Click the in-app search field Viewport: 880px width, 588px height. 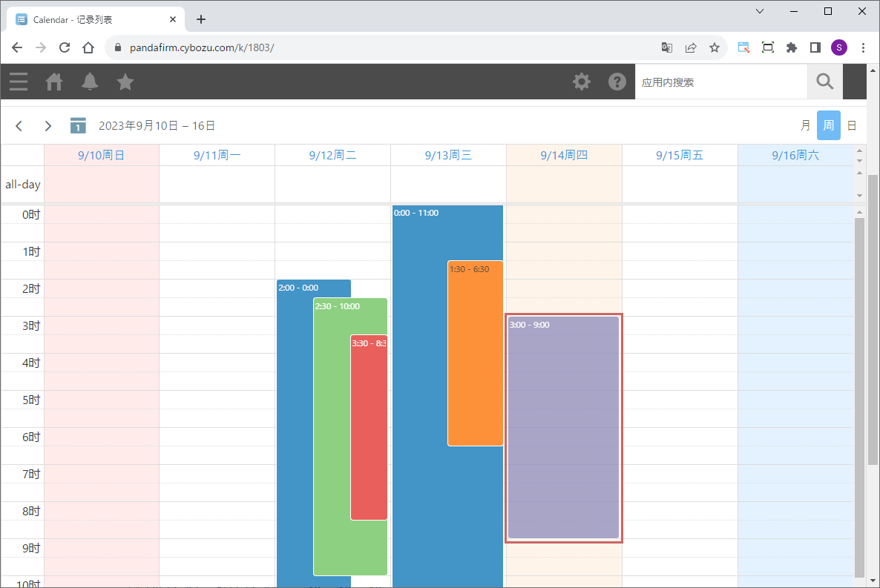(x=720, y=82)
